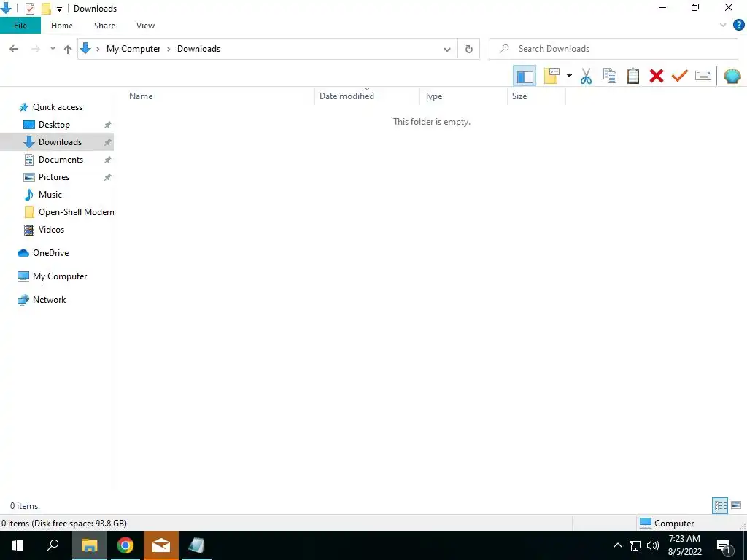Open Documents in the sidebar
747x560 pixels.
[x=61, y=160]
